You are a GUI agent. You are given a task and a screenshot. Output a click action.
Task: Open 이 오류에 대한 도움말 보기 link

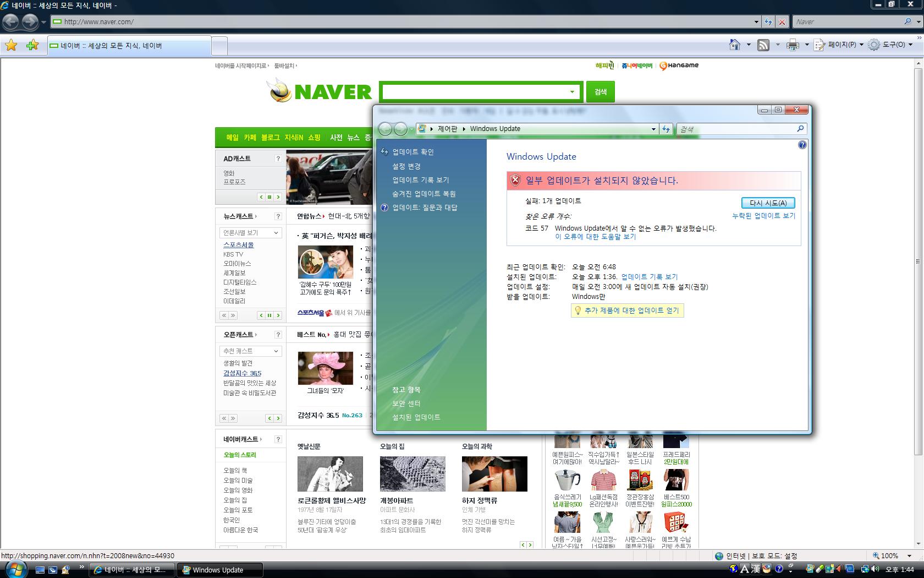pyautogui.click(x=595, y=237)
